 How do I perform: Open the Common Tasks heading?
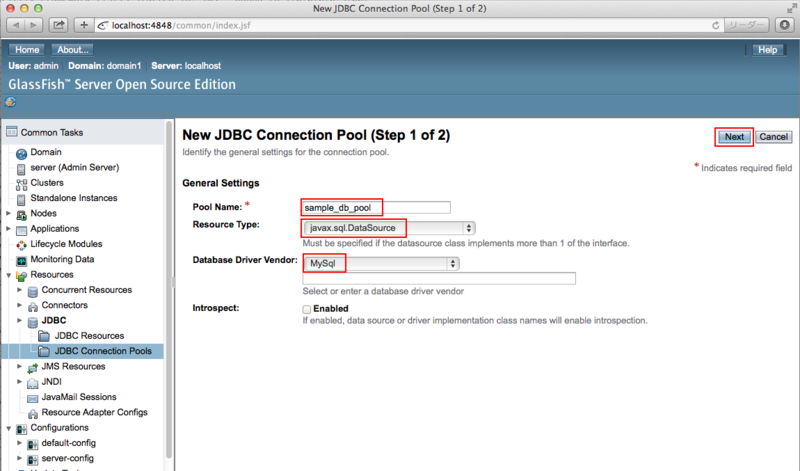(52, 133)
